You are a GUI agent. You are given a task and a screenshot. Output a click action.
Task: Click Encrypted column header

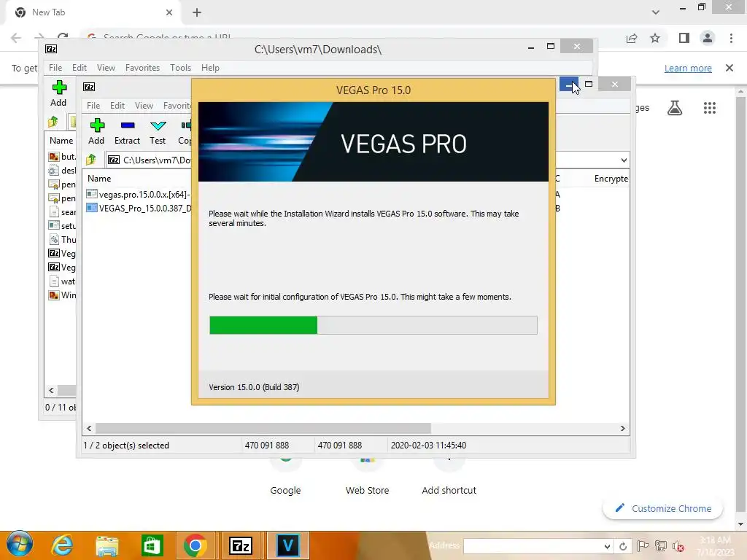(x=611, y=179)
